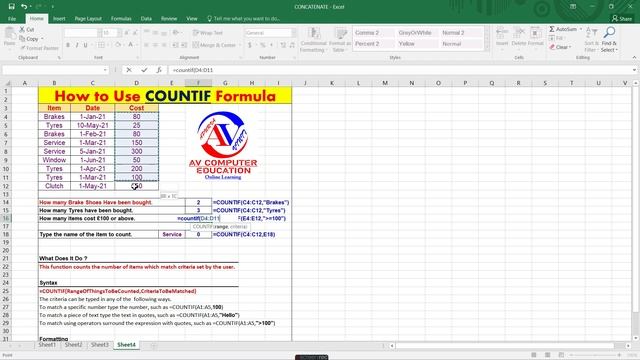Click the Borders icon in Font group
The image size is (640, 360).
point(100,45)
